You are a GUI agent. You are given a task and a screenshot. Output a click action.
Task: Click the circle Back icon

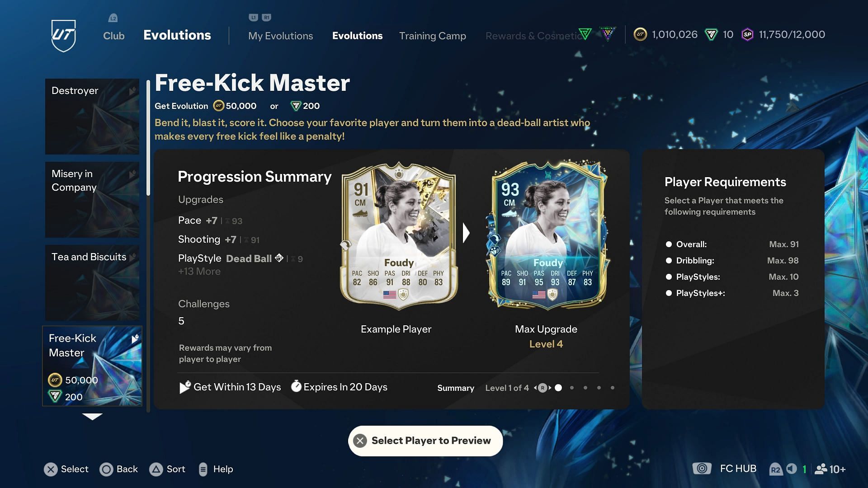[106, 469]
